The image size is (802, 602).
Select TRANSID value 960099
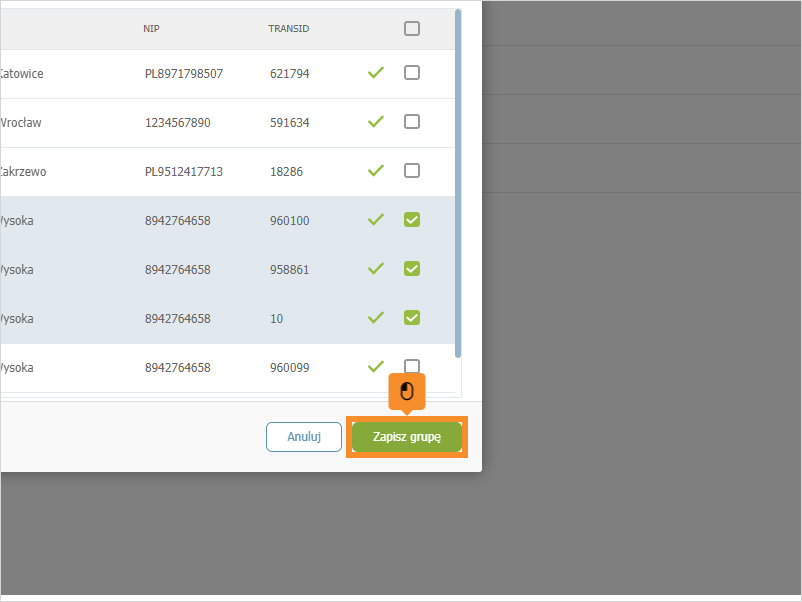pyautogui.click(x=289, y=368)
